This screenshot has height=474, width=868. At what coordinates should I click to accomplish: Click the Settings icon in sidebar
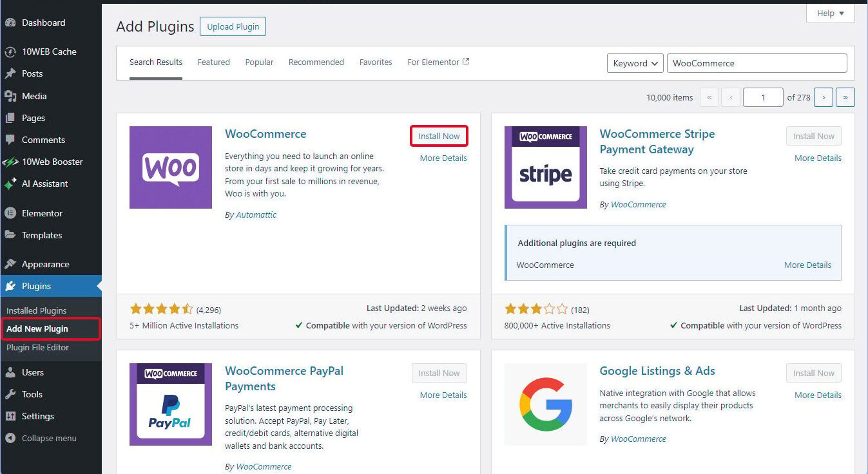[x=10, y=416]
